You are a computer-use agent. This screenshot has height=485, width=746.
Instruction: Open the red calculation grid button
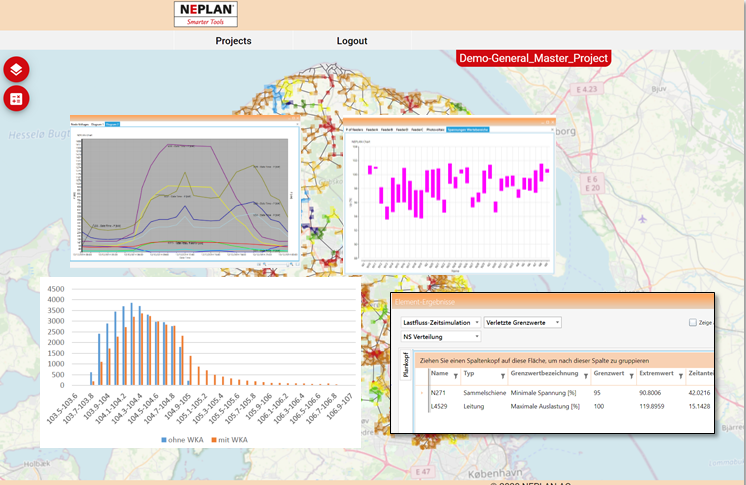point(16,99)
